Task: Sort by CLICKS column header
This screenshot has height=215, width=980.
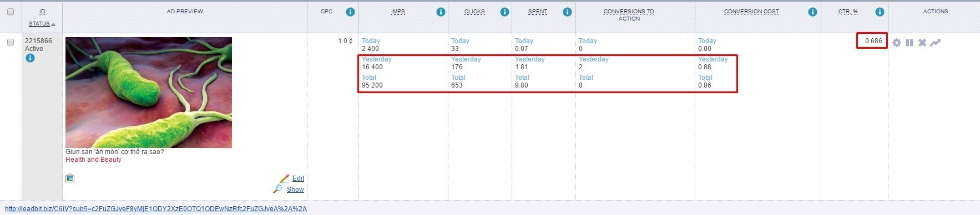Action: tap(474, 12)
